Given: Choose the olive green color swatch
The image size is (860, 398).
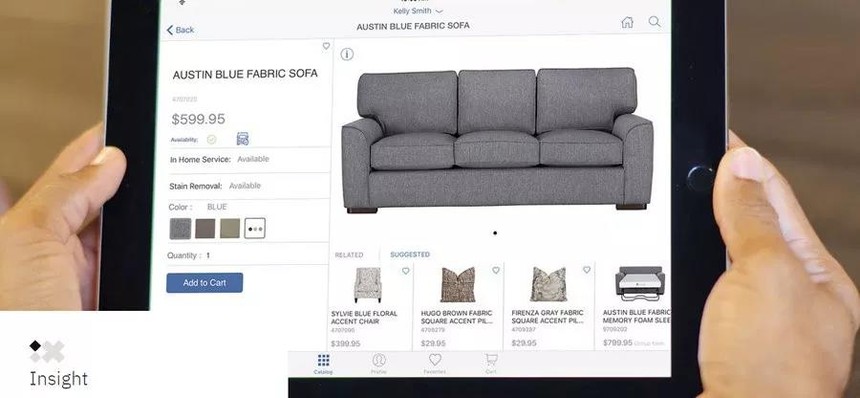Looking at the screenshot, I should pos(230,229).
